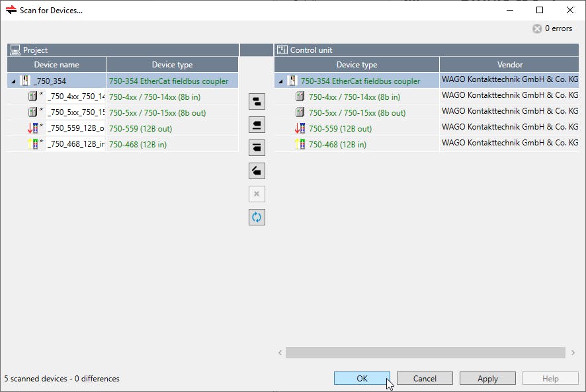Select 750-5xx / 750-15xx (8b out) in Control unit

click(357, 112)
